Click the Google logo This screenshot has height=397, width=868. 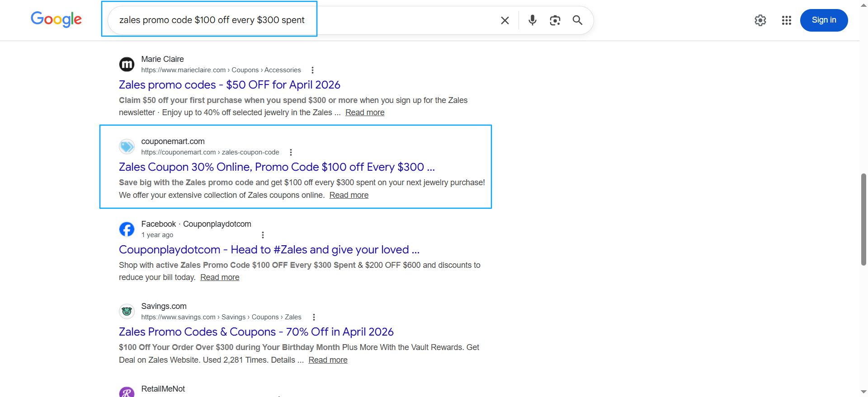[56, 20]
